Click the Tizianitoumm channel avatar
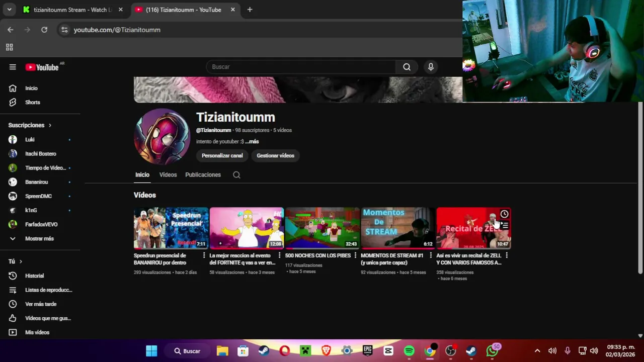The width and height of the screenshot is (644, 362). click(162, 136)
